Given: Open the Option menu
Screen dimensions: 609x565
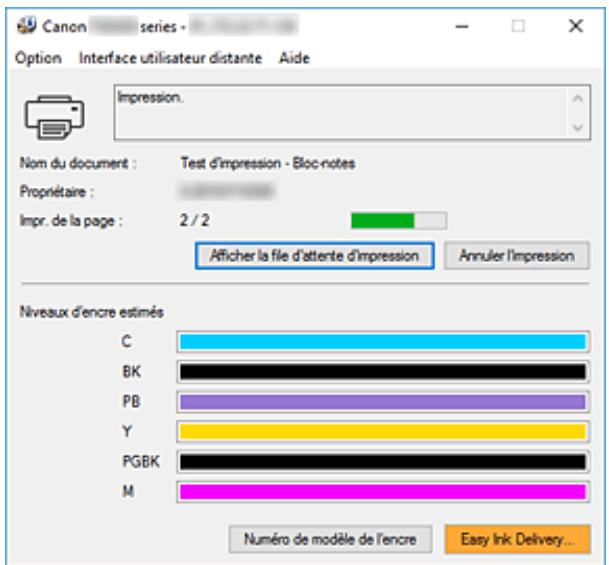Looking at the screenshot, I should 38,58.
